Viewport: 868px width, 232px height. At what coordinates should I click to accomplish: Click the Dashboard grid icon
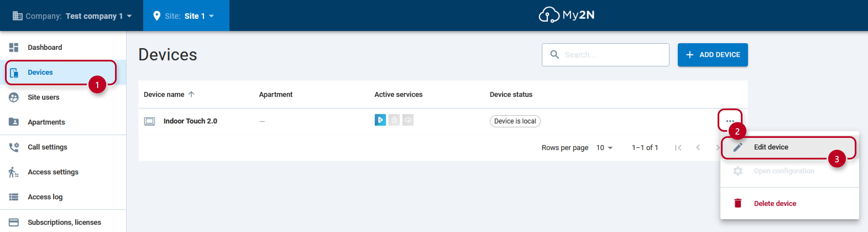coord(14,47)
